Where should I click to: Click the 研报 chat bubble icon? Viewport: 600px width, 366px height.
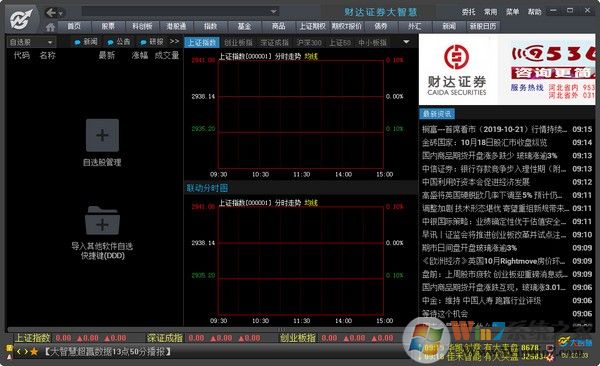143,42
